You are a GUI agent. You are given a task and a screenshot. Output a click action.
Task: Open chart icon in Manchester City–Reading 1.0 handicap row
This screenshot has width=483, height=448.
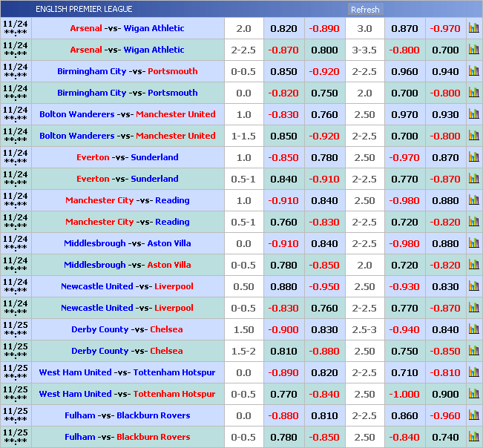pyautogui.click(x=473, y=200)
